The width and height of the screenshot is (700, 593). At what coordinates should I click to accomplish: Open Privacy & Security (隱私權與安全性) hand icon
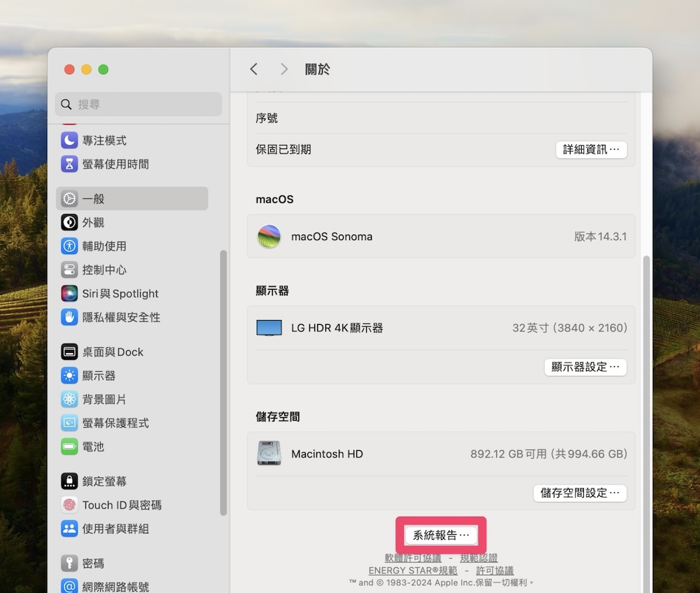pyautogui.click(x=69, y=317)
